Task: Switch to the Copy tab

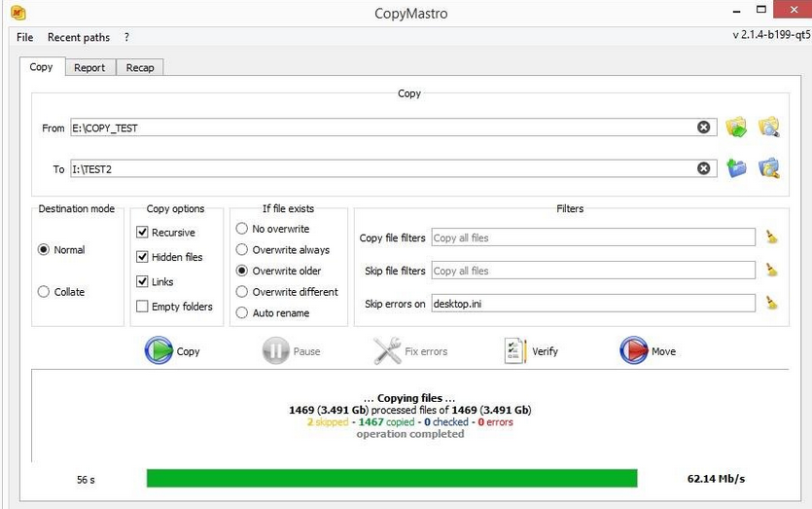Action: (42, 67)
